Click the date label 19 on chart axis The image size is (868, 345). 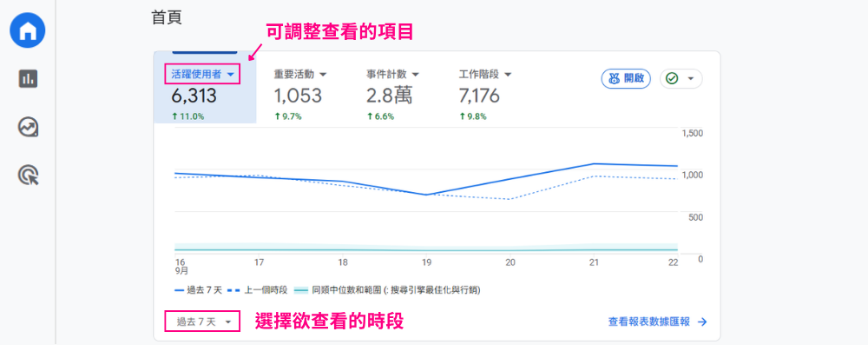click(x=426, y=262)
